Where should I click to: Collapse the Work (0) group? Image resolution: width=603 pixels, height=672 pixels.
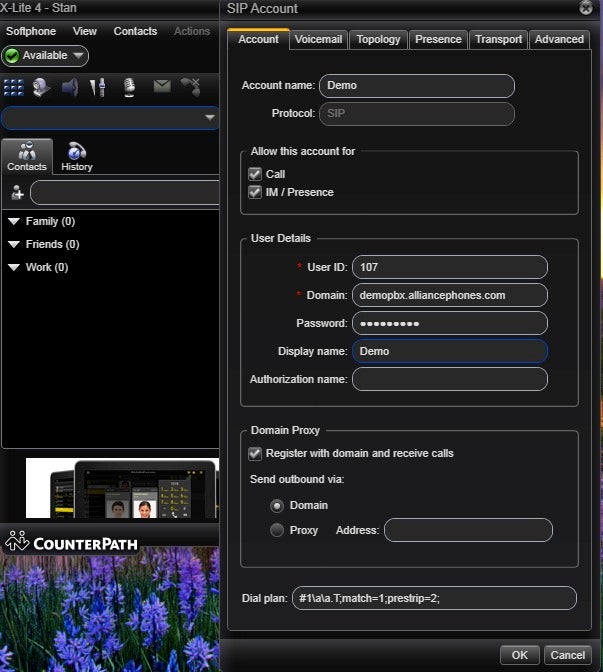[x=14, y=267]
